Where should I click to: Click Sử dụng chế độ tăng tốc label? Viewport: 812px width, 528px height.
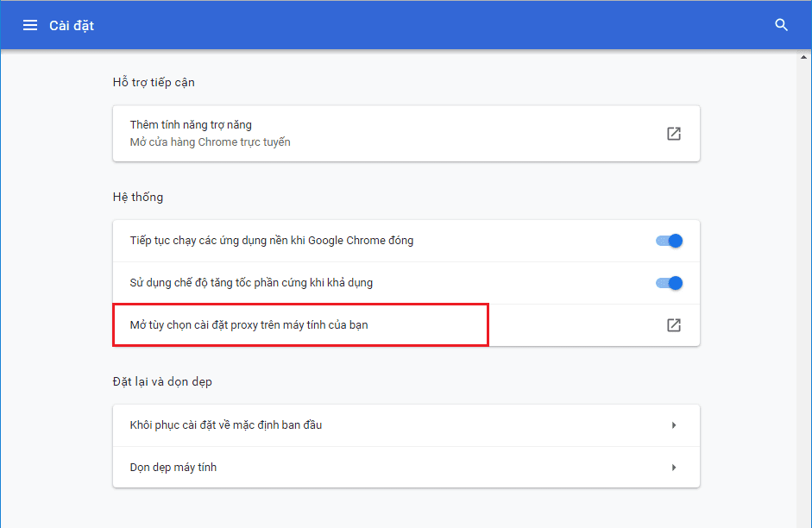point(251,283)
